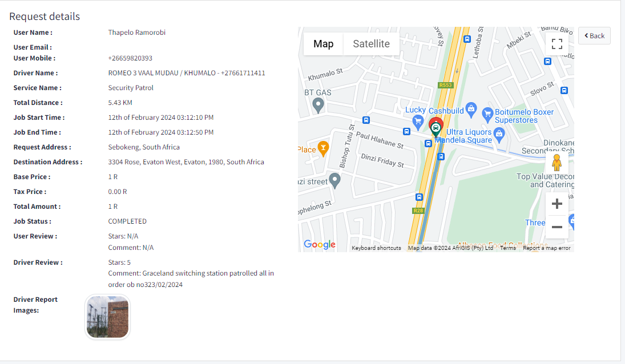Click Report a map error link
Image resolution: width=625 pixels, height=364 pixels.
tap(546, 248)
